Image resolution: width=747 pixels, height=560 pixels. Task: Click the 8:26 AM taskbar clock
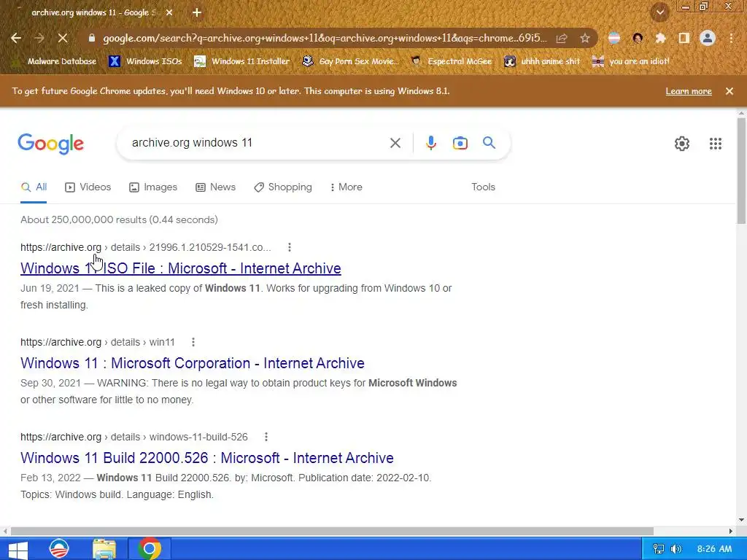(714, 549)
